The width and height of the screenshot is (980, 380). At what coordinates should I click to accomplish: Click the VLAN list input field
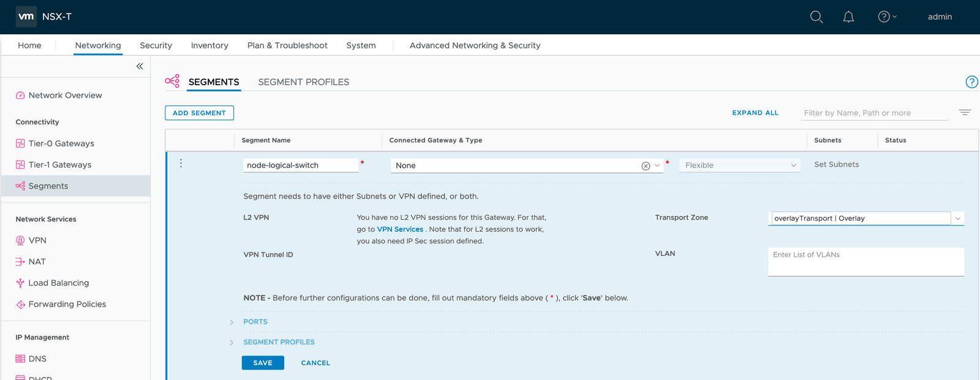(865, 262)
